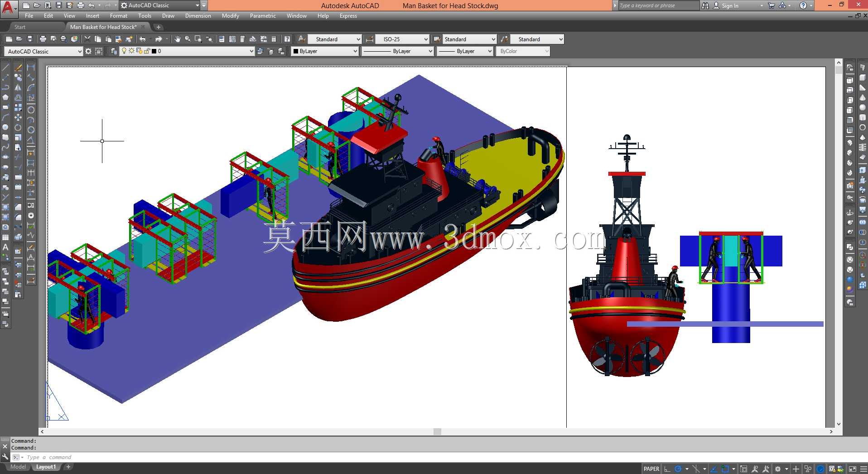The image size is (868, 474).
Task: Switch to the Start tab
Action: coord(20,27)
